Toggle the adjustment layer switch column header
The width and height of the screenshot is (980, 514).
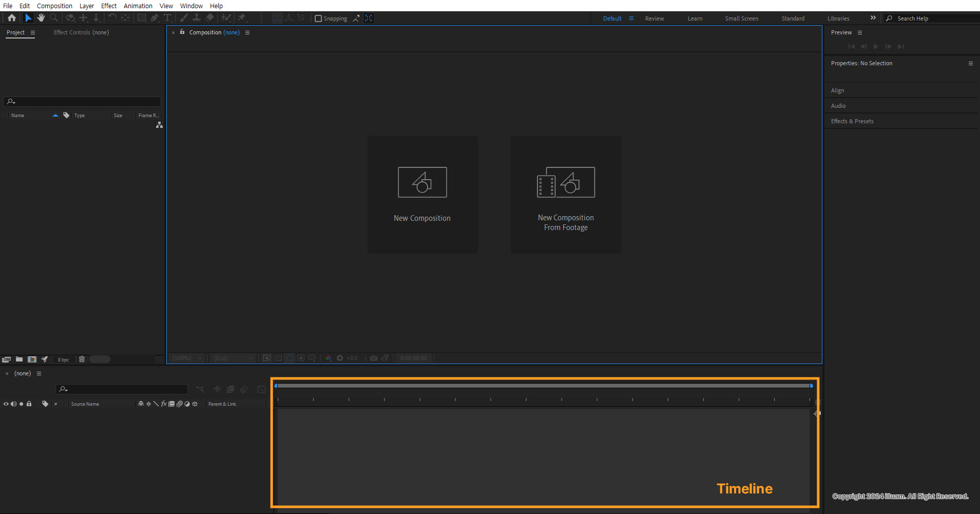point(187,404)
